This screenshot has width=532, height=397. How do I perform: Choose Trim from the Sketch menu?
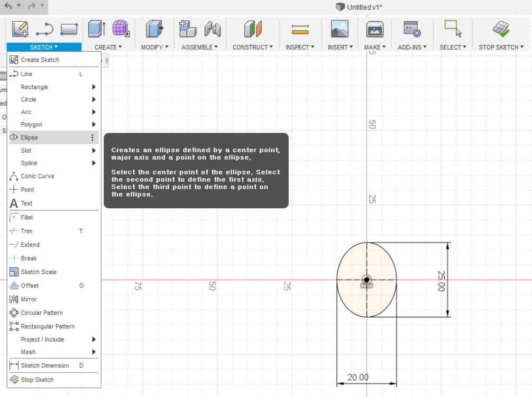(x=26, y=231)
